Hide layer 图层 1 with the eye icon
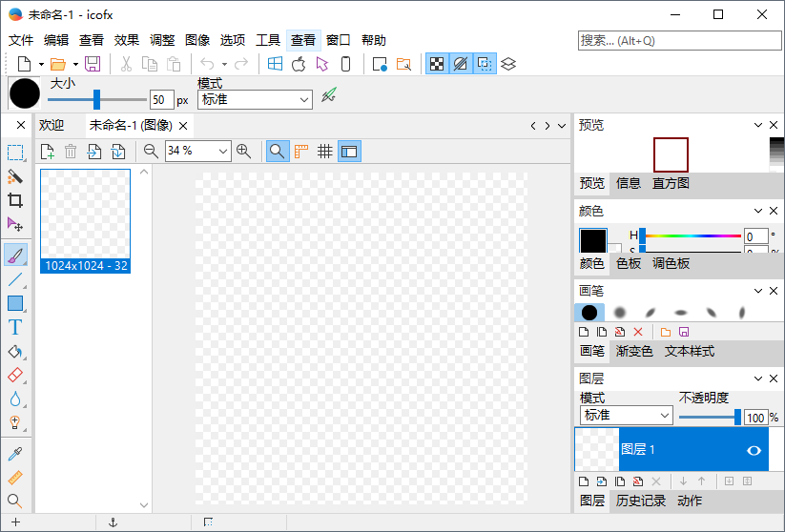Viewport: 785px width, 532px height. 754,450
